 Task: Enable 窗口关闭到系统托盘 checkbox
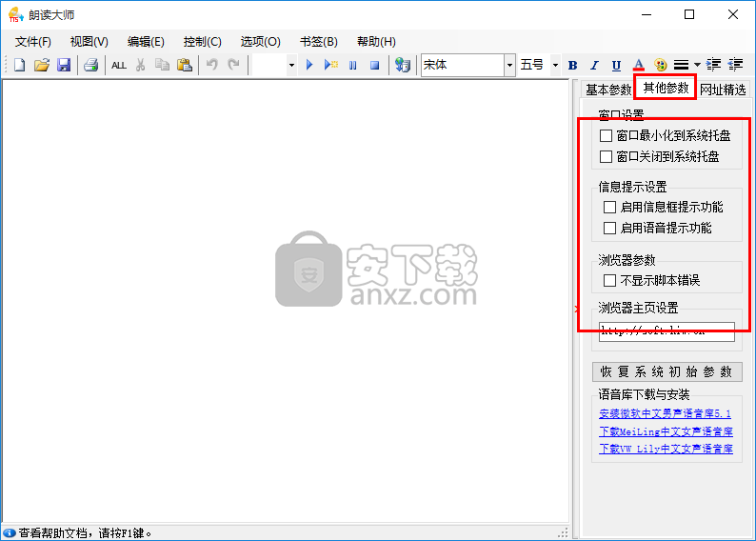[606, 157]
